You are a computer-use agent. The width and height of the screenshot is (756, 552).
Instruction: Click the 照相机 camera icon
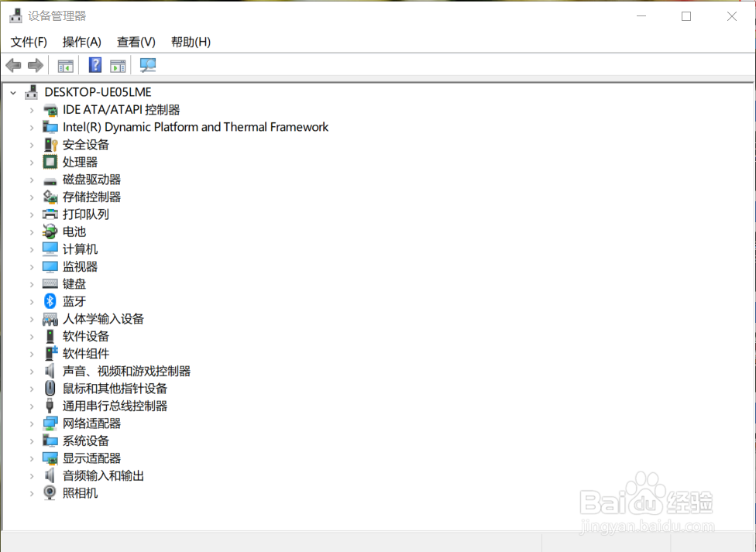click(50, 492)
